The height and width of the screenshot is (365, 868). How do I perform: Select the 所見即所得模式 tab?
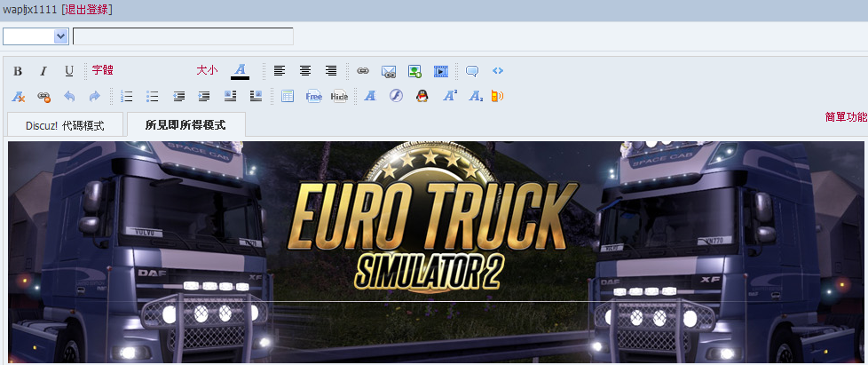tap(185, 125)
